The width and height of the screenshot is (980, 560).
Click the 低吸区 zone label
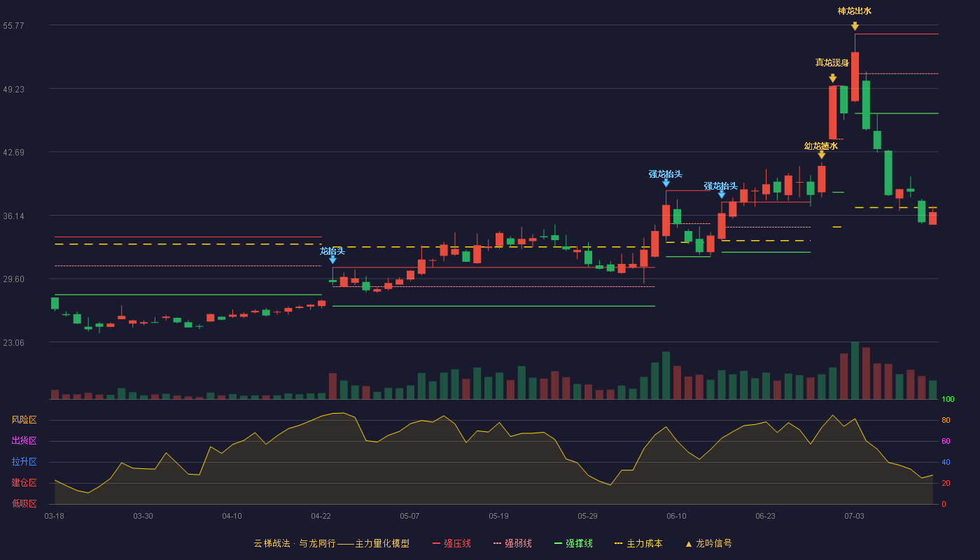[24, 503]
